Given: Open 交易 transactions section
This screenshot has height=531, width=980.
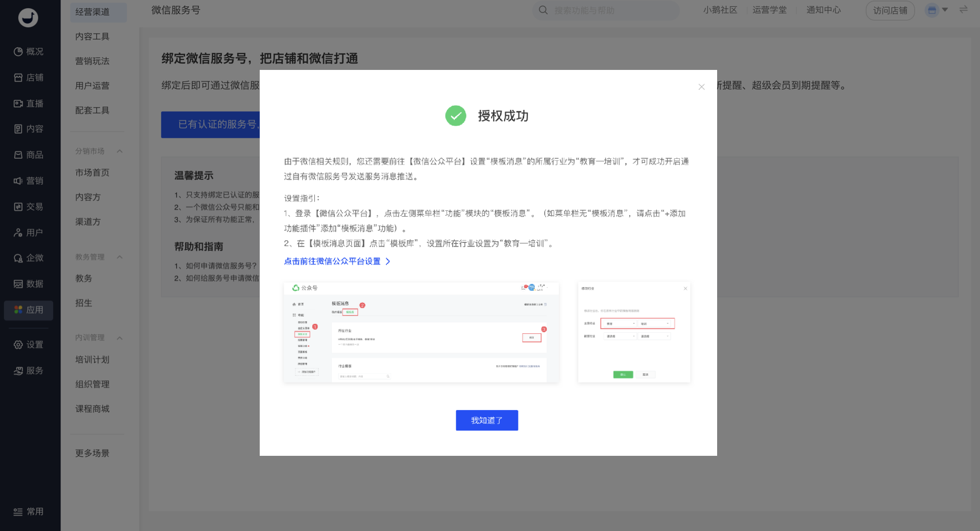Looking at the screenshot, I should point(29,207).
